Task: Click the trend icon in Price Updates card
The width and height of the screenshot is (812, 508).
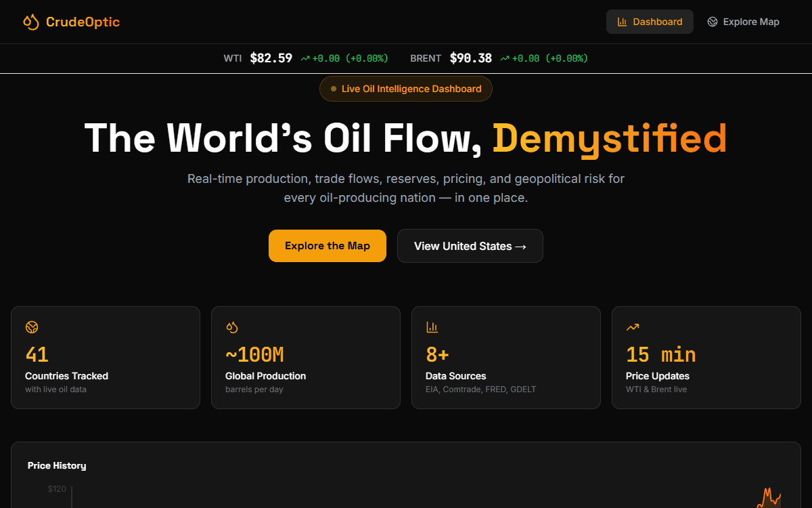Action: tap(632, 327)
